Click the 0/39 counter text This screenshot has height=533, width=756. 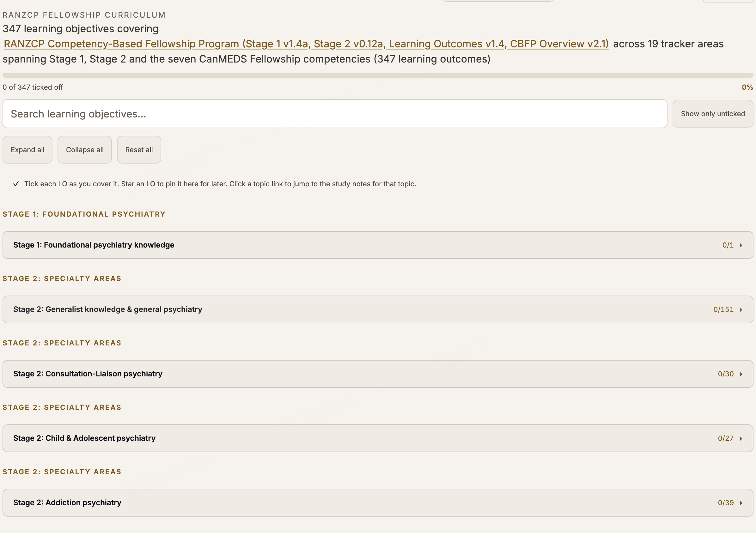coord(726,503)
